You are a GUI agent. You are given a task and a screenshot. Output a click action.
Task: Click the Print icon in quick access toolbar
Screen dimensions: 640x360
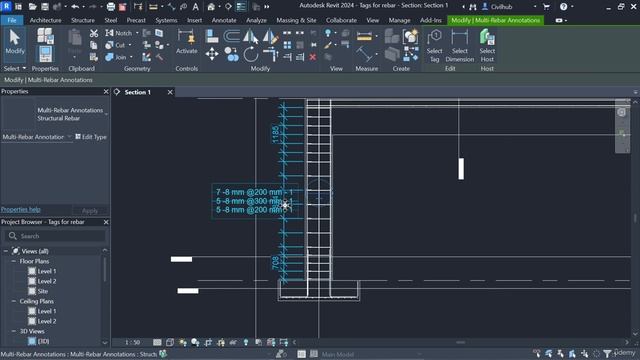coord(111,7)
